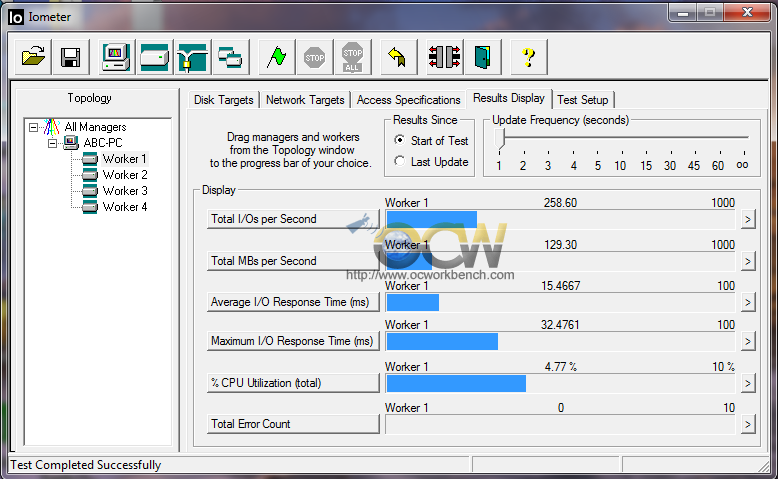Stop the current test icon

(315, 57)
